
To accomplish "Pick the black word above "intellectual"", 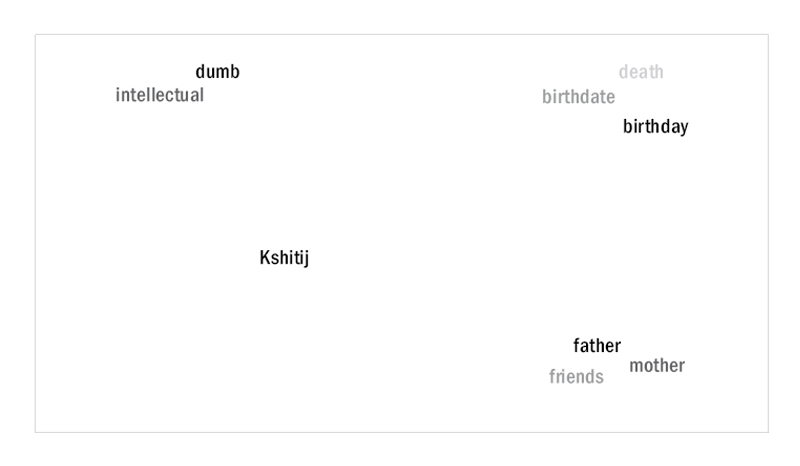I will pos(217,71).
